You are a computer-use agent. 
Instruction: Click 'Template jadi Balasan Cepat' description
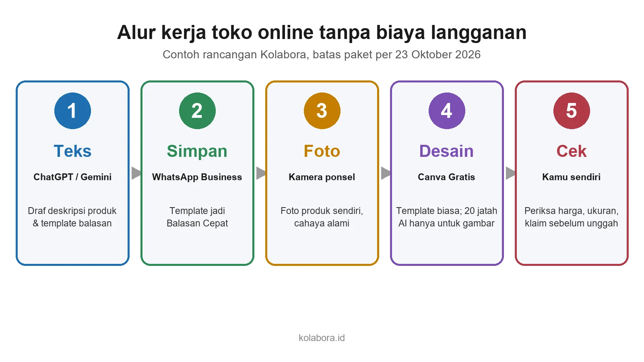(197, 217)
